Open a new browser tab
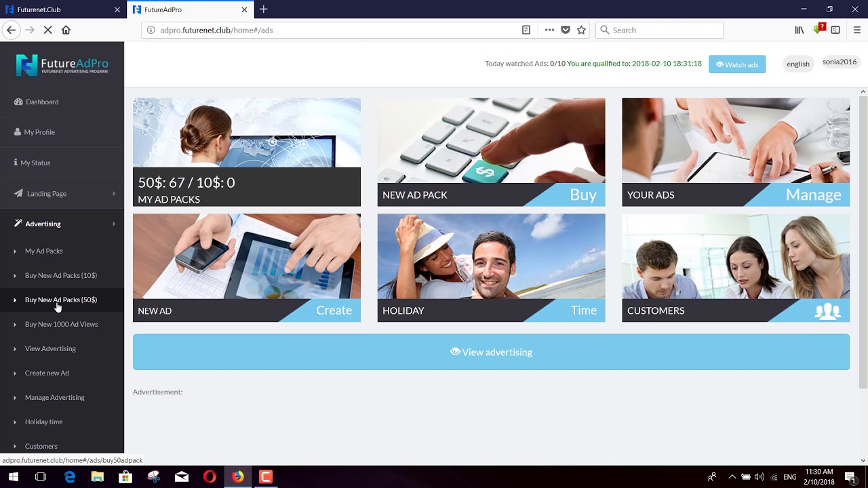 pyautogui.click(x=263, y=9)
